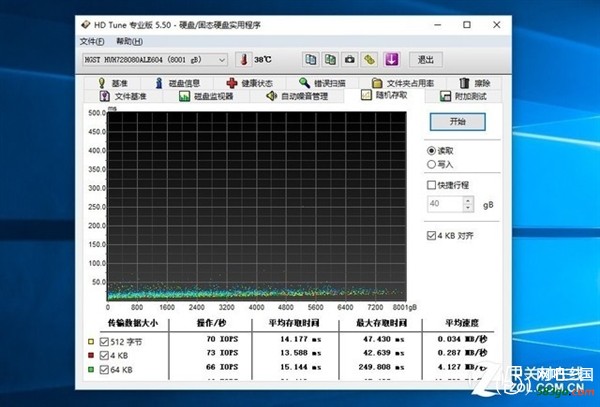Click the 13.588 ms average access value
600x407 pixels.
301,353
